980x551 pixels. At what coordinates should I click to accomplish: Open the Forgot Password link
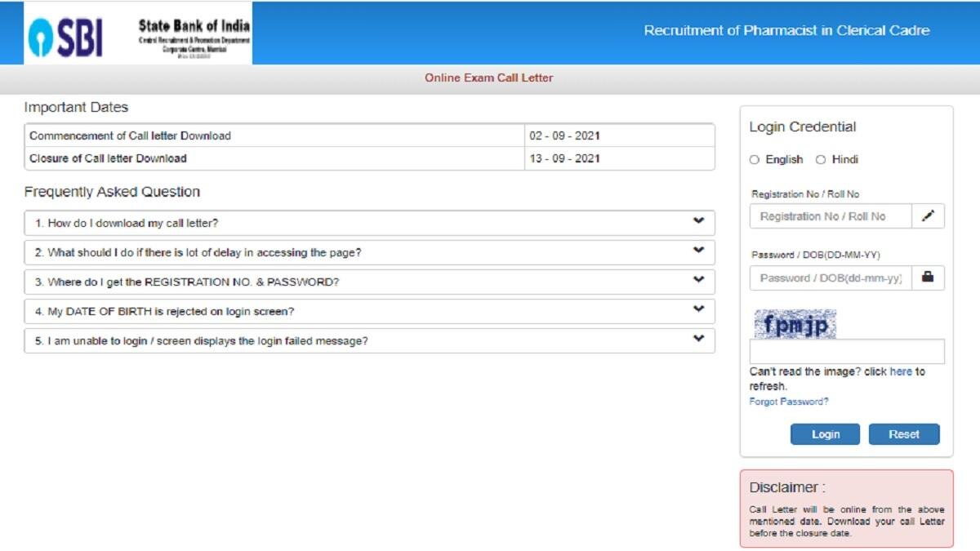click(x=789, y=401)
